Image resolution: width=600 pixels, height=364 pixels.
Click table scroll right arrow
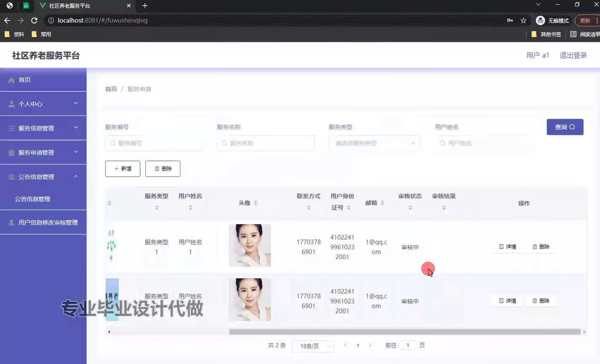pyautogui.click(x=584, y=332)
